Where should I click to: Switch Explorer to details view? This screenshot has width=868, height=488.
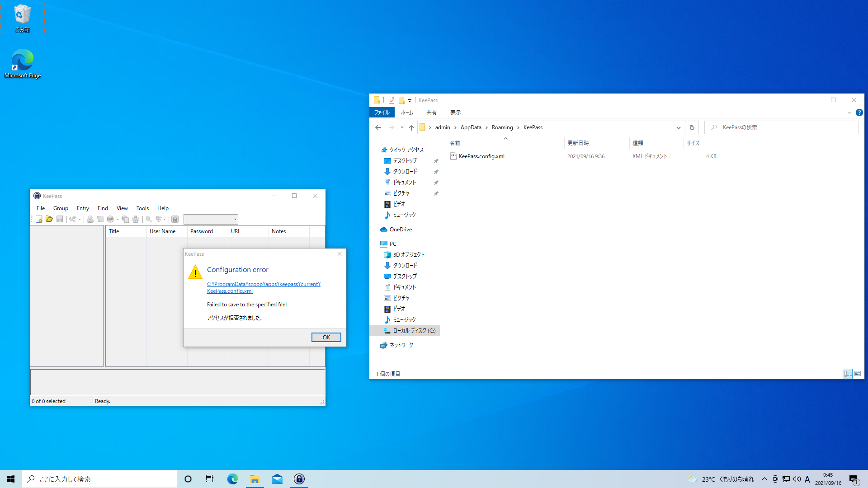(848, 374)
